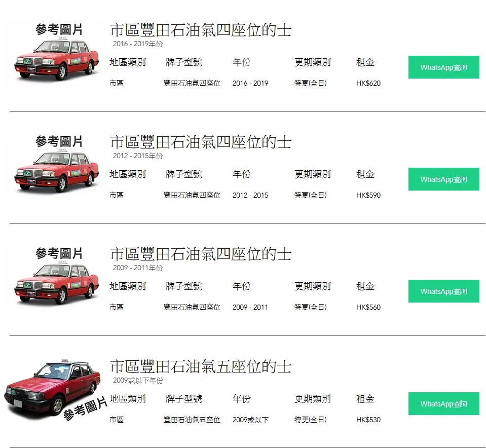This screenshot has width=486, height=448.
Task: Click WhatsApp查詢 button for HK$620 taxi
Action: (443, 67)
